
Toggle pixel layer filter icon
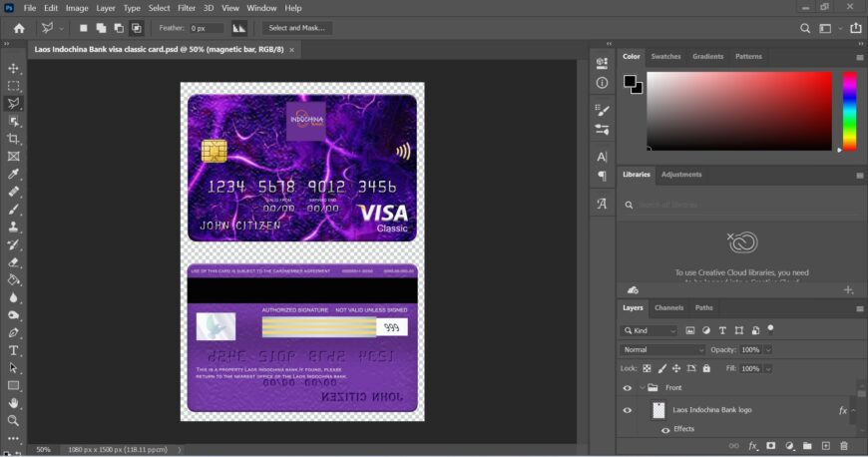(x=689, y=330)
